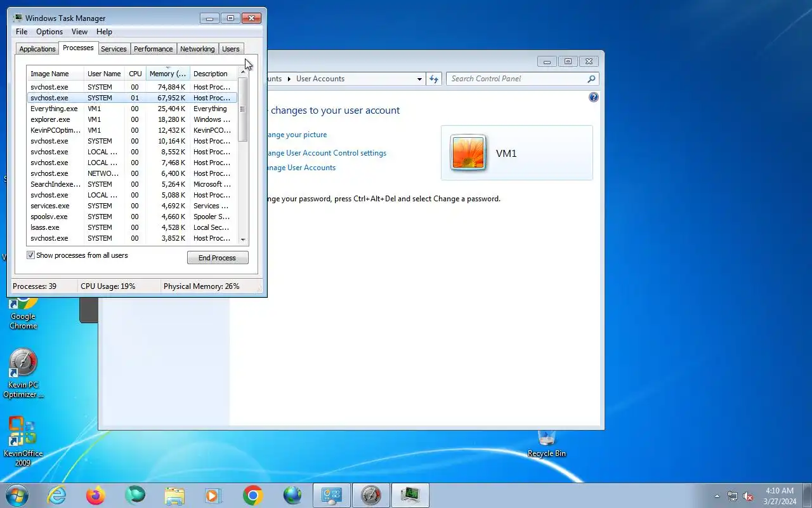The image size is (812, 508).
Task: Switch to the Services tab
Action: tap(114, 49)
